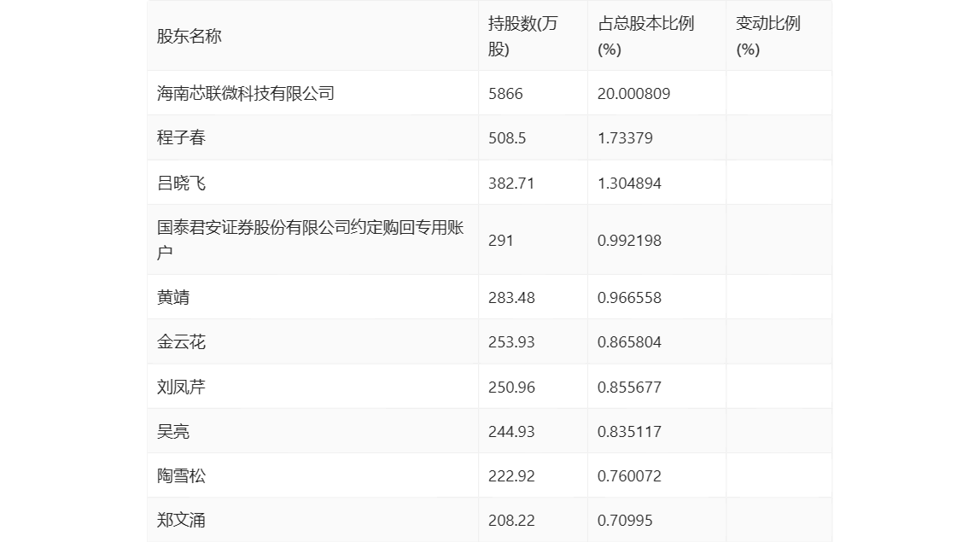
Task: Click the value 244.93
Action: 511,431
